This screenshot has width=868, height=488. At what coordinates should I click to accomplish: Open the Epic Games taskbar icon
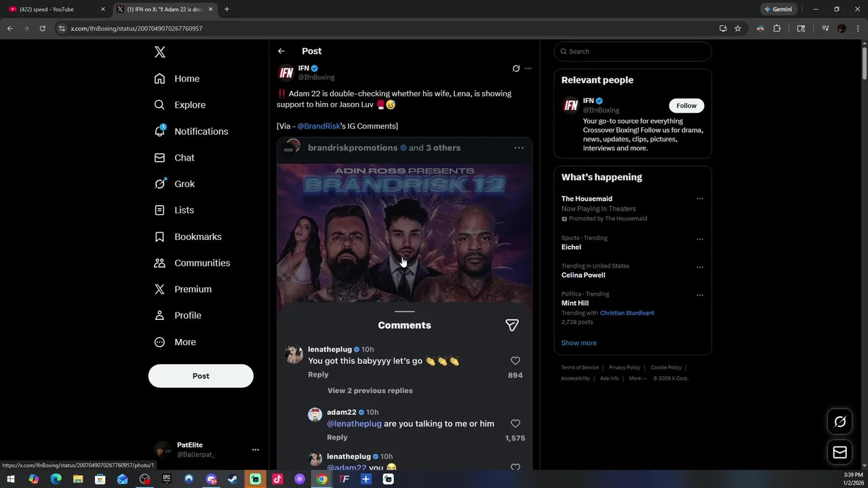166,479
